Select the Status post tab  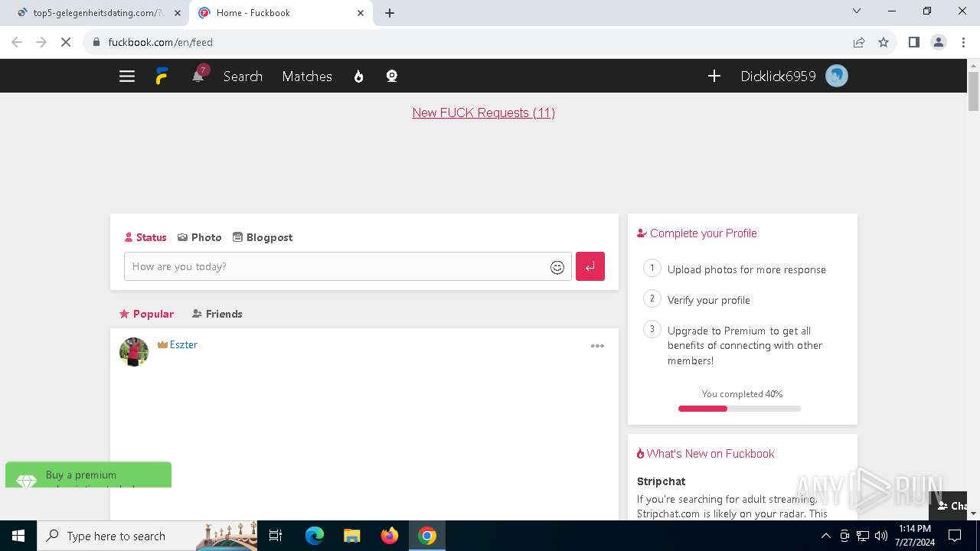[145, 237]
